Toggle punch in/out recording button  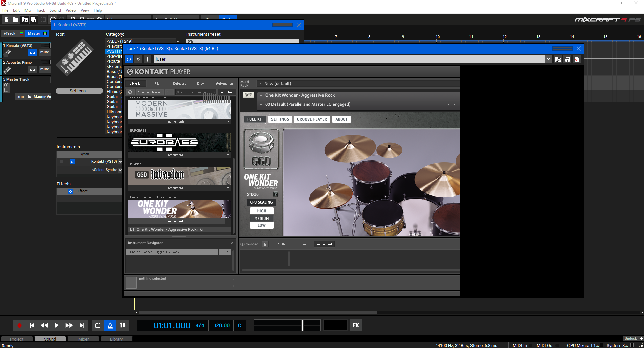122,325
